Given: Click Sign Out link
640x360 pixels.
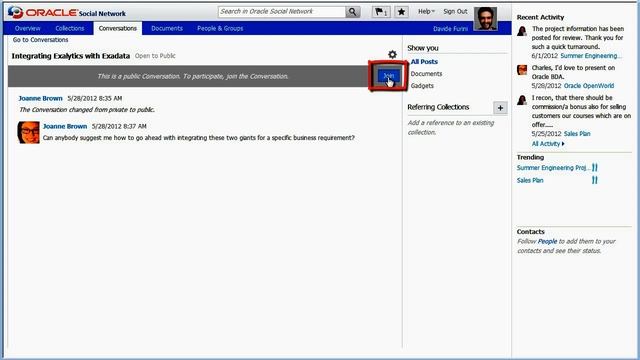Looking at the screenshot, I should click(x=455, y=11).
